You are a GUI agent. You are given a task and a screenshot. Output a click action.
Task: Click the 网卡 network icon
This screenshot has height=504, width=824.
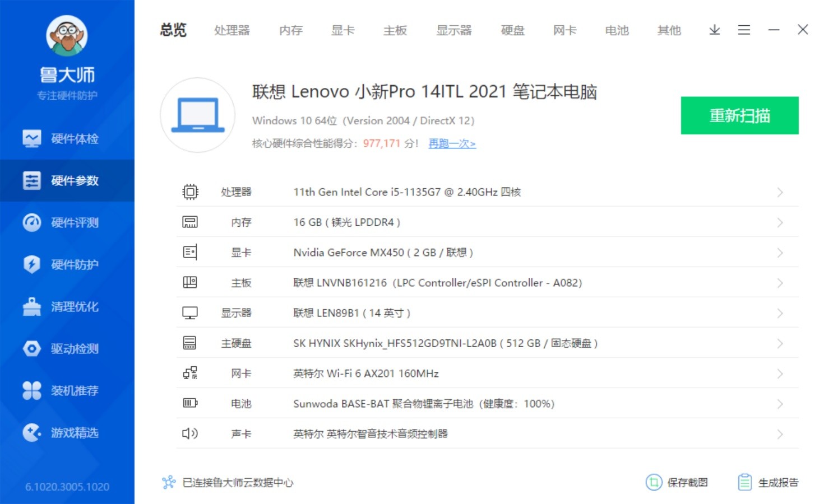pyautogui.click(x=190, y=374)
